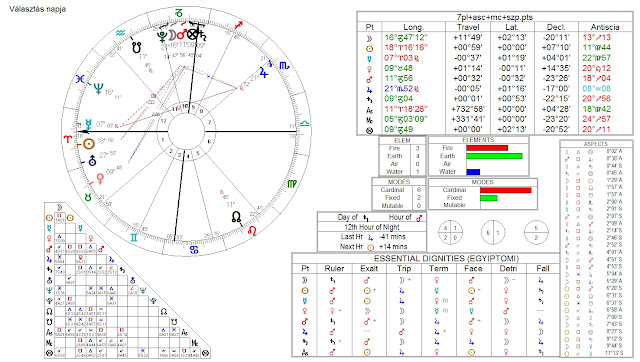Select the Mercury glyph inside the chart wheel
The height and width of the screenshot is (362, 640).
88,124
